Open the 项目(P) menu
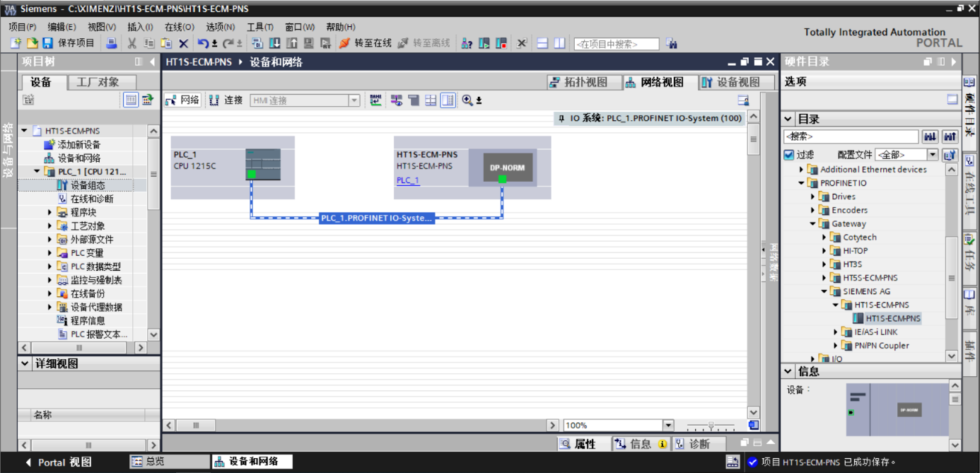This screenshot has width=980, height=473. click(x=23, y=27)
